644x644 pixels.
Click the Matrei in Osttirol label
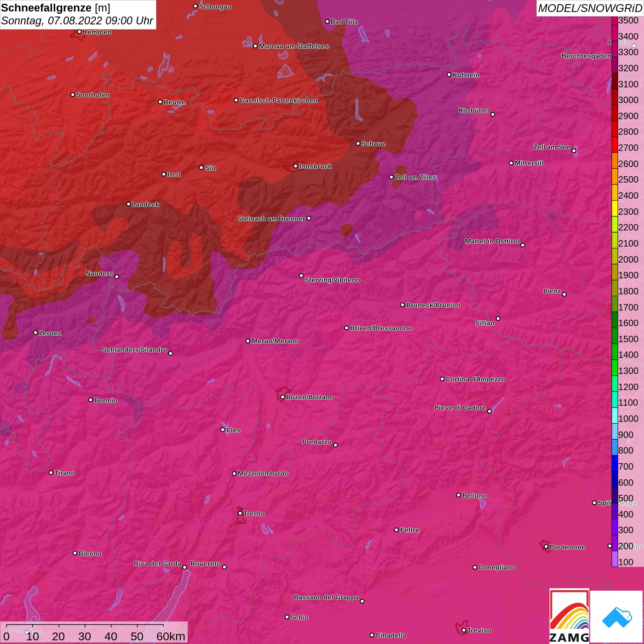tap(492, 241)
